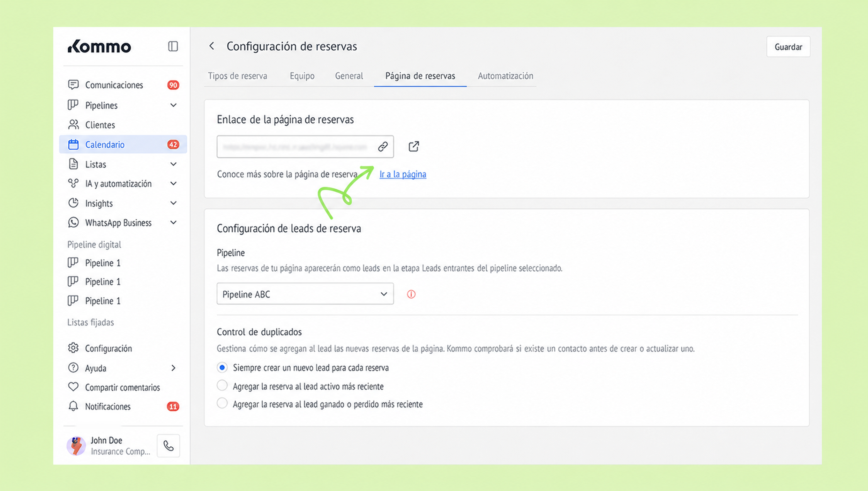Click the Guardar button
The width and height of the screenshot is (868, 491).
pos(788,47)
